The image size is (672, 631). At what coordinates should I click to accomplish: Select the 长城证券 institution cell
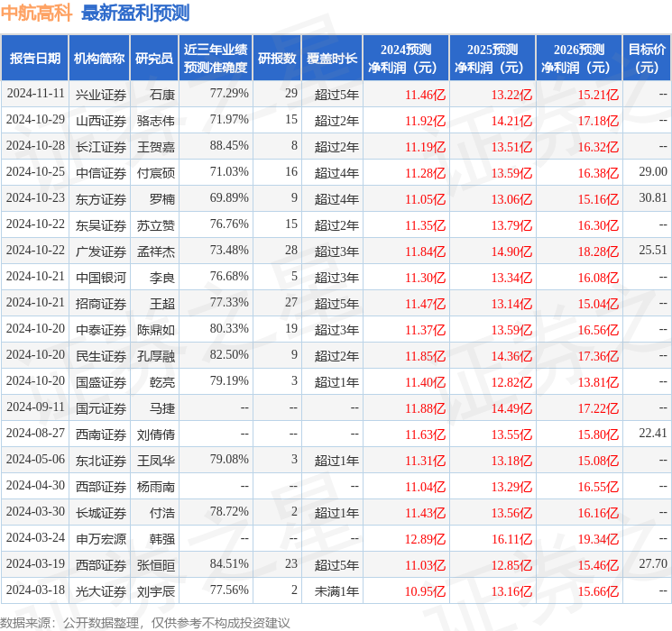[x=101, y=513]
